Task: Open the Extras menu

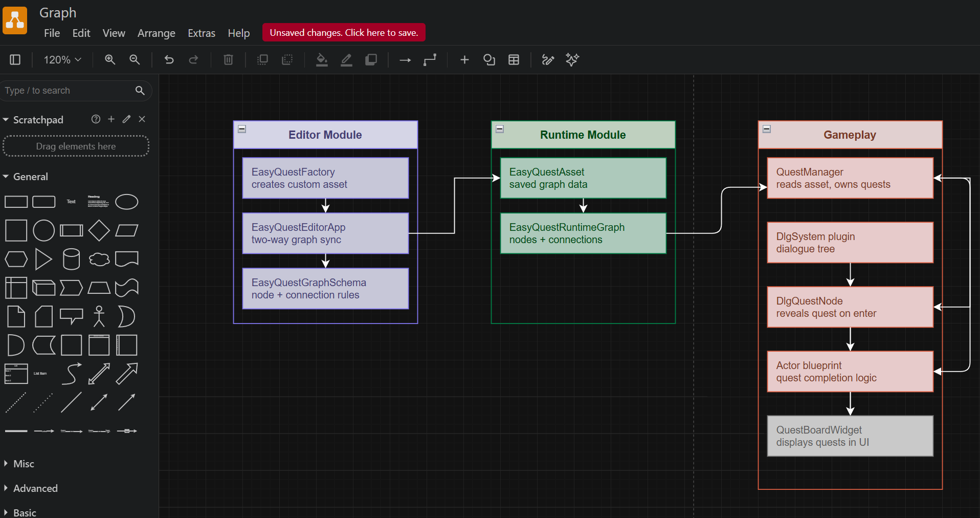Action: pyautogui.click(x=201, y=33)
